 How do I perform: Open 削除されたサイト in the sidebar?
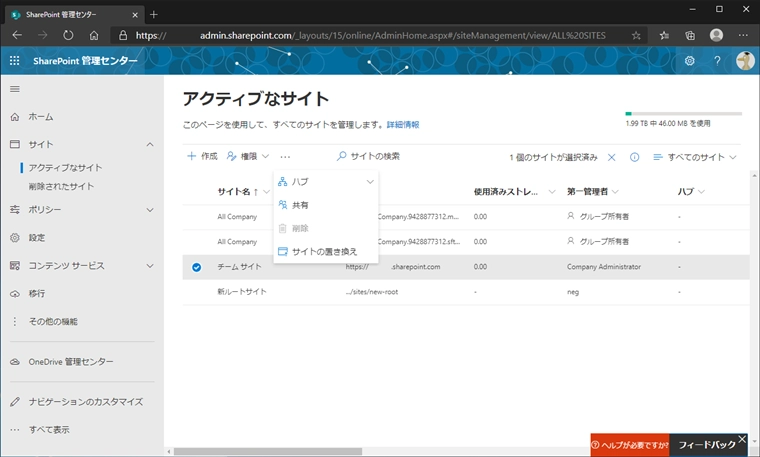point(61,186)
